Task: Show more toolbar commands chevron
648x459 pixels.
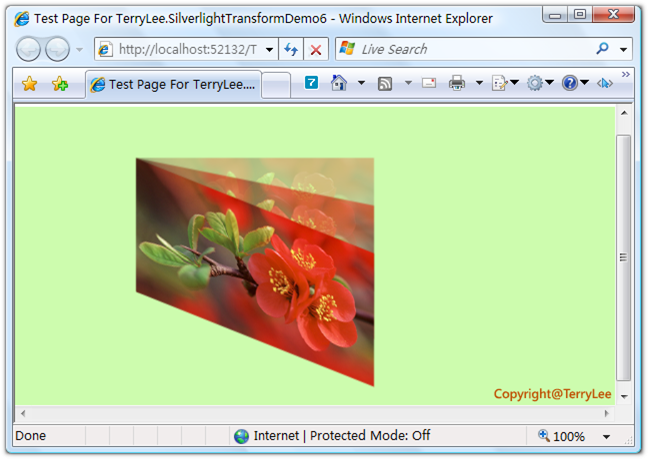Action: pyautogui.click(x=626, y=74)
